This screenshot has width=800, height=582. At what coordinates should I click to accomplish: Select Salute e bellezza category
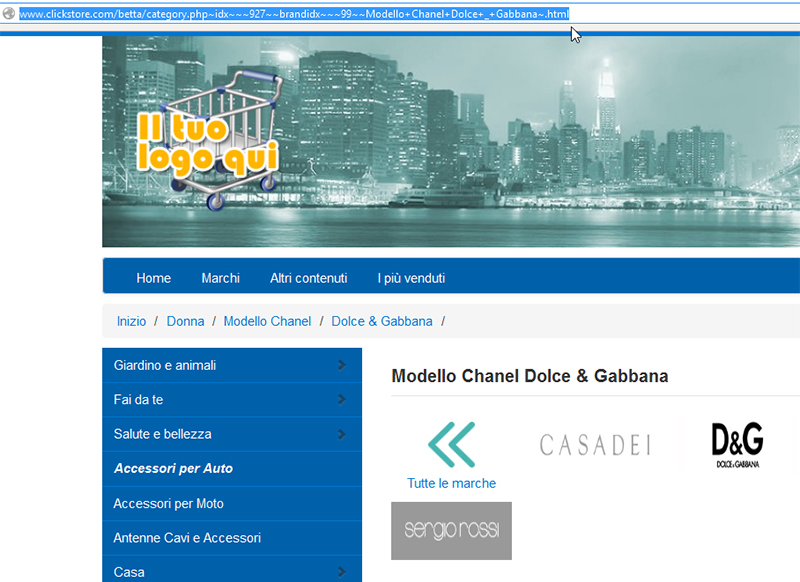232,434
